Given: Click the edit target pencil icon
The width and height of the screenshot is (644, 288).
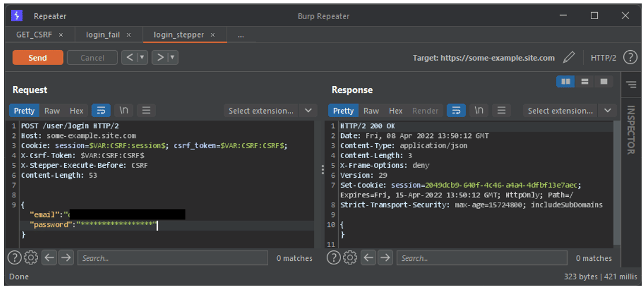Looking at the screenshot, I should [569, 58].
